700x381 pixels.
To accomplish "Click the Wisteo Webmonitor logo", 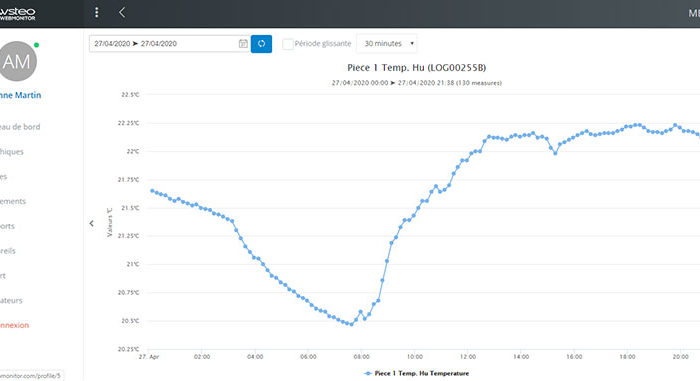I will coord(17,13).
